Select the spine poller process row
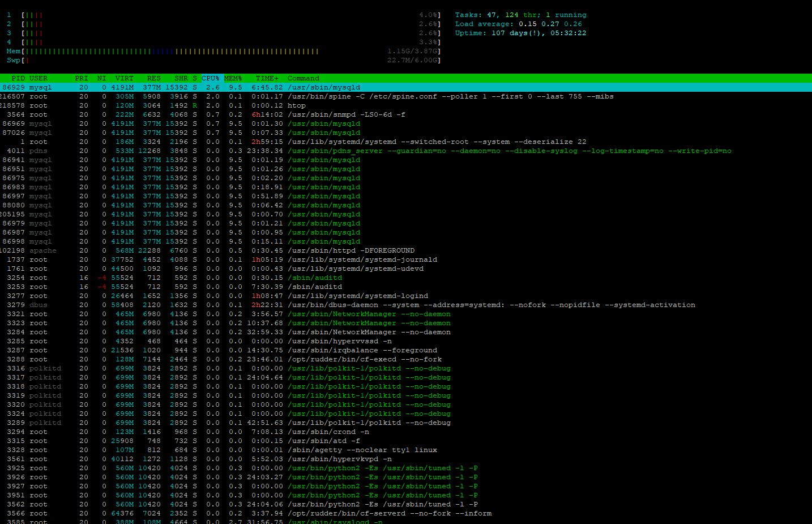The width and height of the screenshot is (812, 524). pos(406,96)
